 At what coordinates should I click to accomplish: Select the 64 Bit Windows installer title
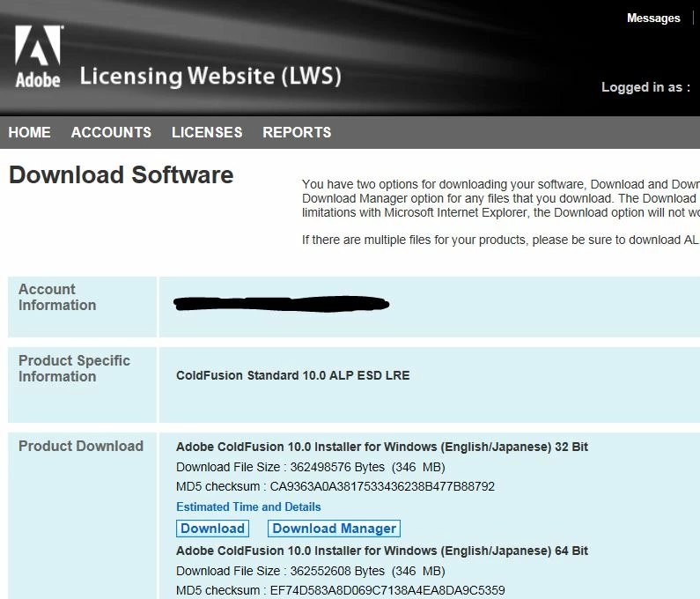click(382, 551)
